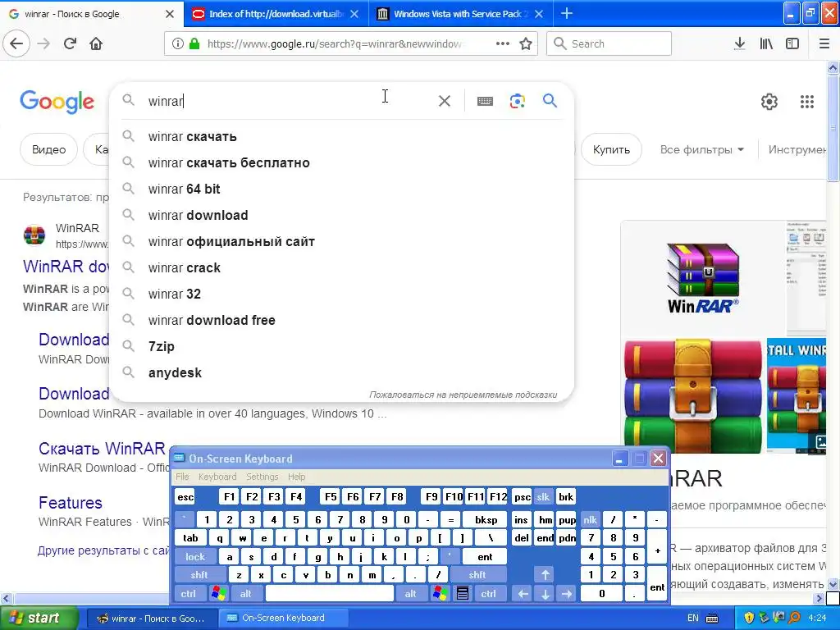Image resolution: width=840 pixels, height=630 pixels.
Task: Open the On-Screen Keyboard Keyboard menu
Action: pos(217,477)
